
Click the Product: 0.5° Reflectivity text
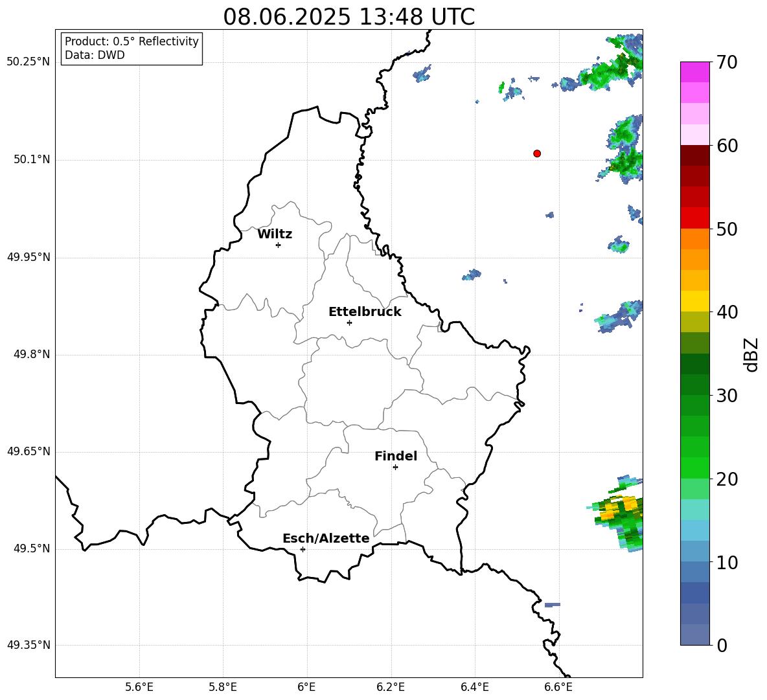click(132, 41)
